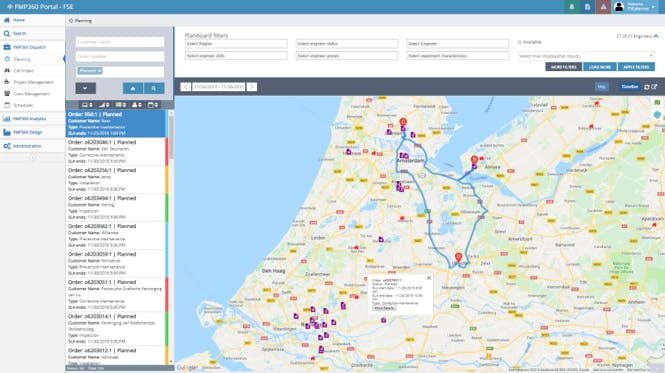The image size is (665, 373).
Task: Open the Select engineer status dropdown
Action: click(x=347, y=44)
